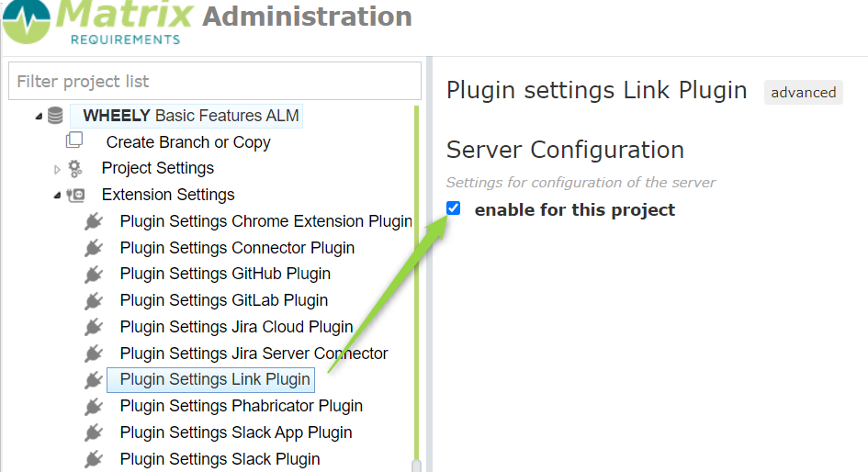This screenshot has height=472, width=868.
Task: Click the plug icon beside Jira Cloud Plugin
Action: tap(94, 328)
